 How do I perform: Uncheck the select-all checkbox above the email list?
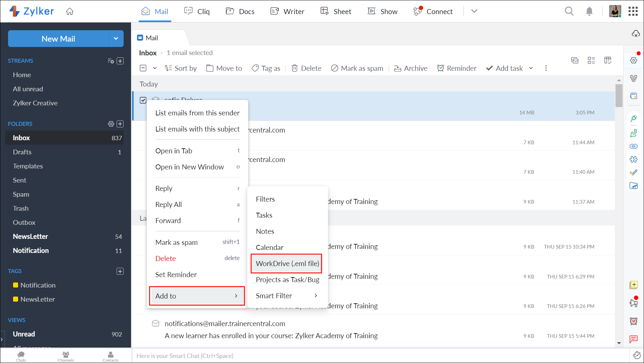[143, 68]
